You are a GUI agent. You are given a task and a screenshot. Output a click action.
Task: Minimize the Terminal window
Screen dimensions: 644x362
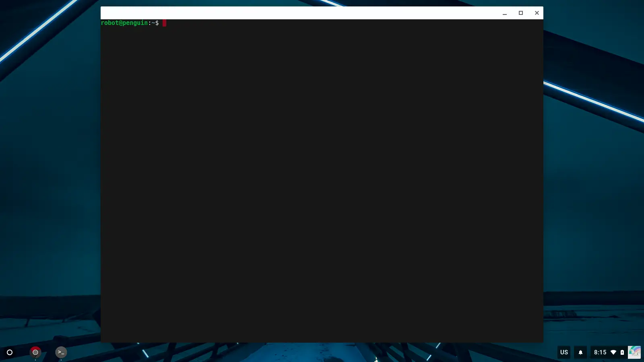[504, 12]
